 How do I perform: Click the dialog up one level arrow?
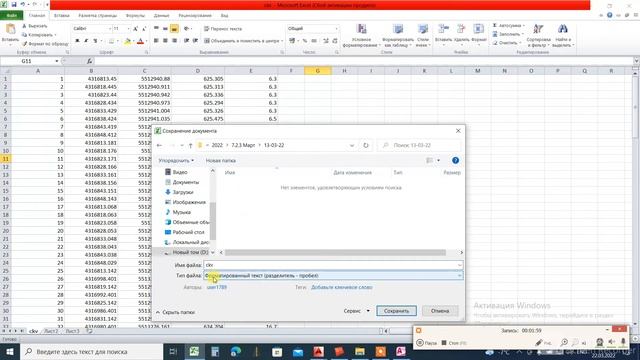coord(191,145)
